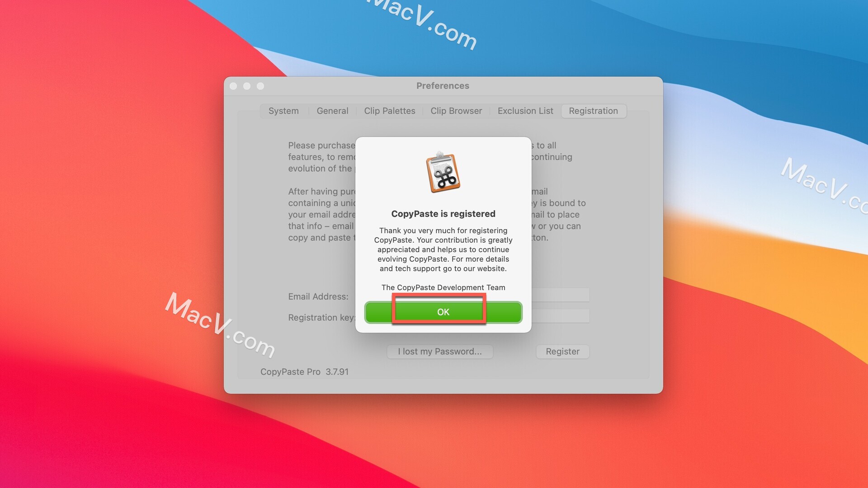
Task: Click the orange CopyPaste app icon
Action: point(443,173)
